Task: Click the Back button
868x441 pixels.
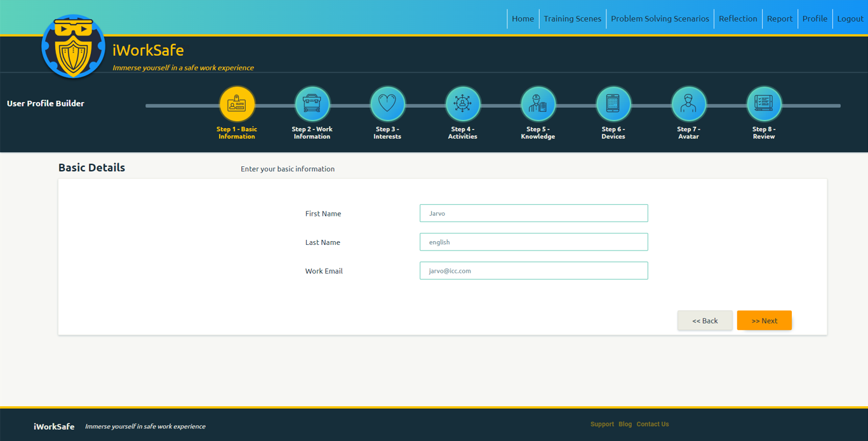Action: 705,320
